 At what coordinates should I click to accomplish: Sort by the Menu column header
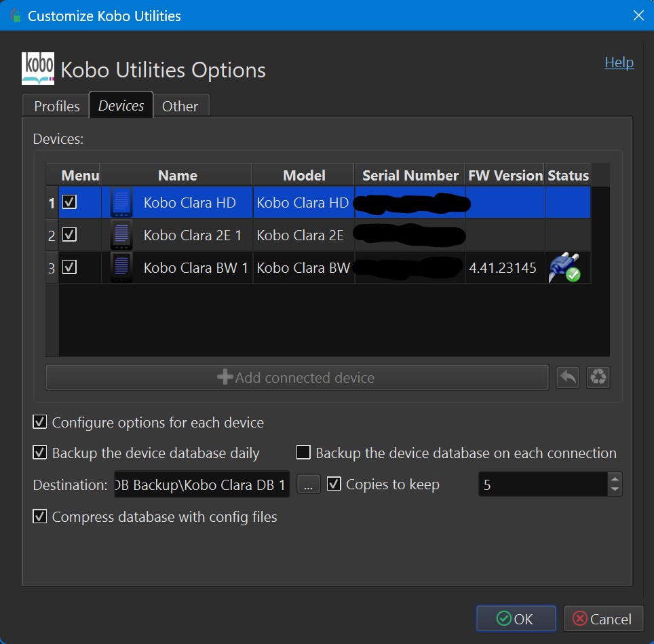[x=79, y=175]
